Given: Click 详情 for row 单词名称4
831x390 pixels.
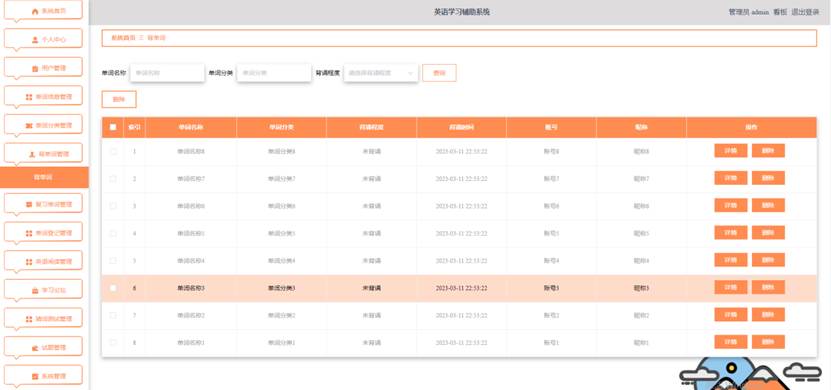Looking at the screenshot, I should (x=731, y=260).
